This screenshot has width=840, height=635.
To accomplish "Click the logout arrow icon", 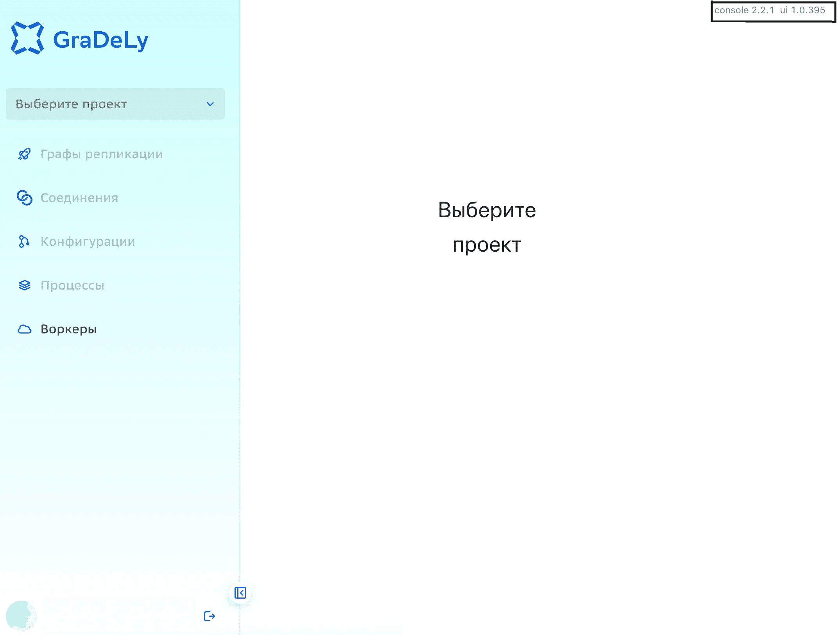I will click(210, 616).
